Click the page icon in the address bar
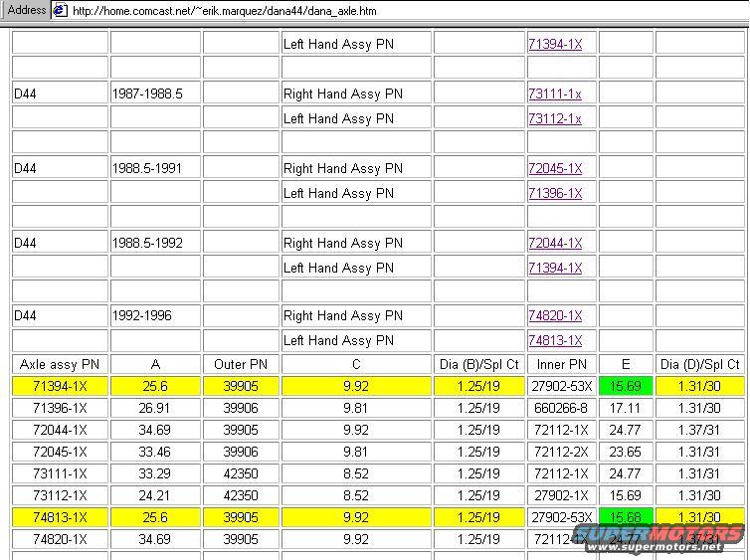Image resolution: width=750 pixels, height=560 pixels. tap(60, 10)
